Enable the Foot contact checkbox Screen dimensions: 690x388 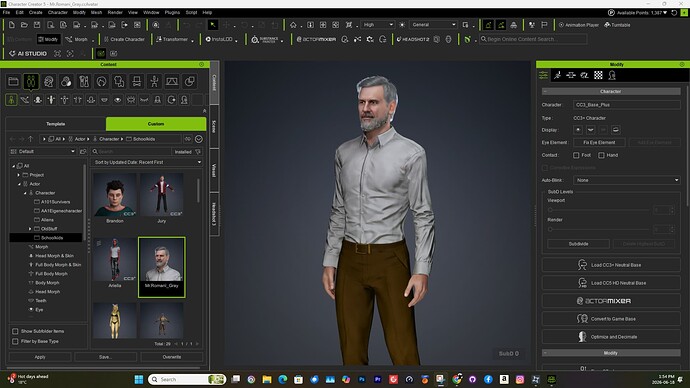(x=576, y=155)
